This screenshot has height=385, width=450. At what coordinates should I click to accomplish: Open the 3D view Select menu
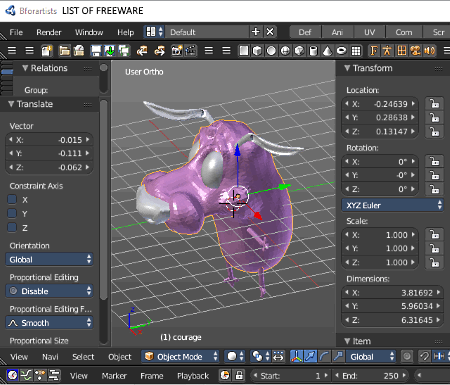pyautogui.click(x=83, y=357)
